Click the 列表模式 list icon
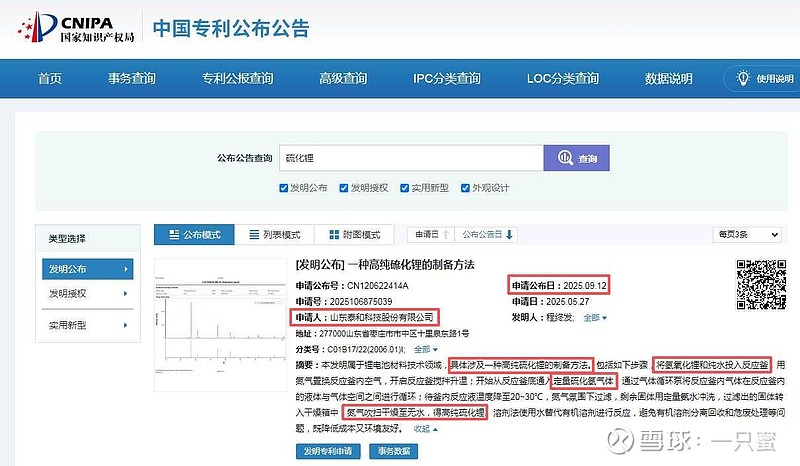This screenshot has width=800, height=466. 254,234
